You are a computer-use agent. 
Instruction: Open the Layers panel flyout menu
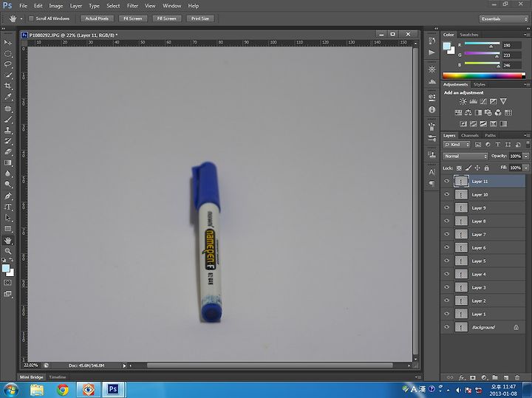(527, 135)
